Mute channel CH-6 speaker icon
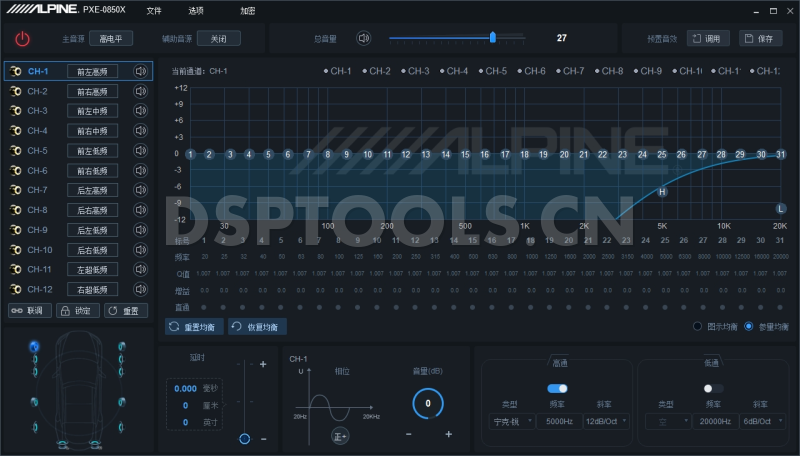The width and height of the screenshot is (800, 456). coord(140,170)
